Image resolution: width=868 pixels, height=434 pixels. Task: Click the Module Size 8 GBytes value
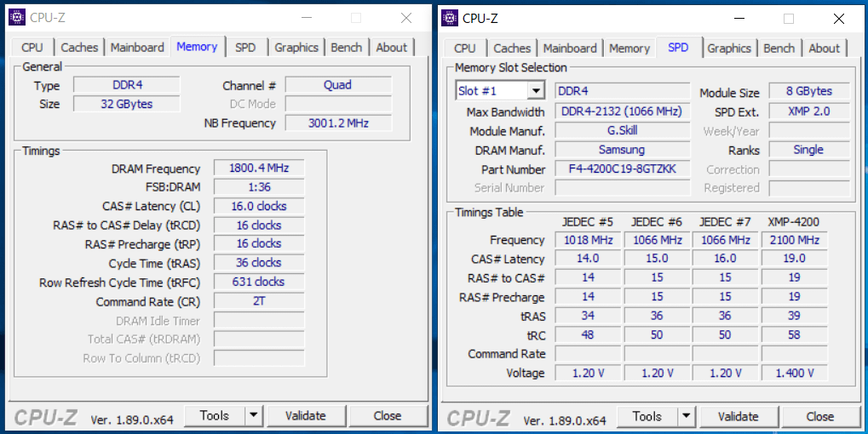click(x=809, y=91)
